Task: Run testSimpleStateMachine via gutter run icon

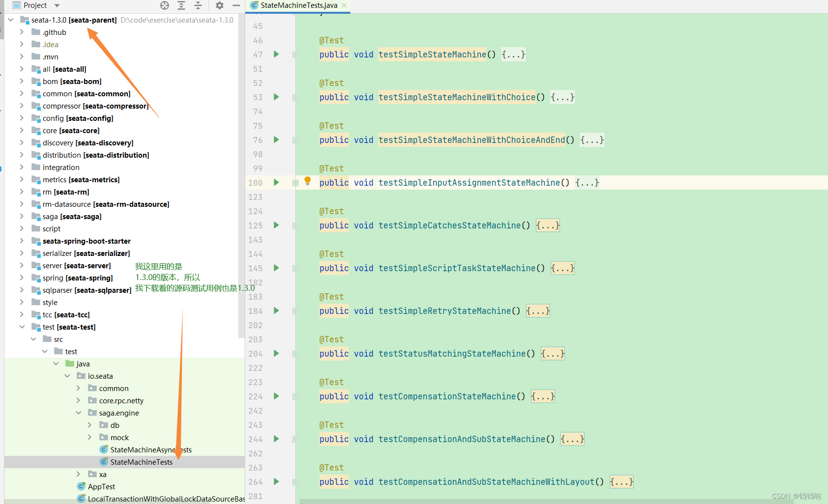Action: tap(276, 54)
